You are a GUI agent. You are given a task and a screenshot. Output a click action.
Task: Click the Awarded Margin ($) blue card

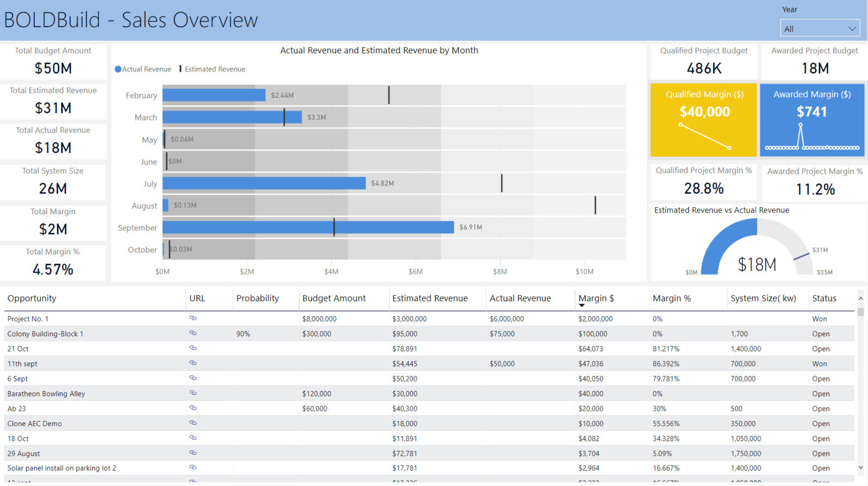812,120
